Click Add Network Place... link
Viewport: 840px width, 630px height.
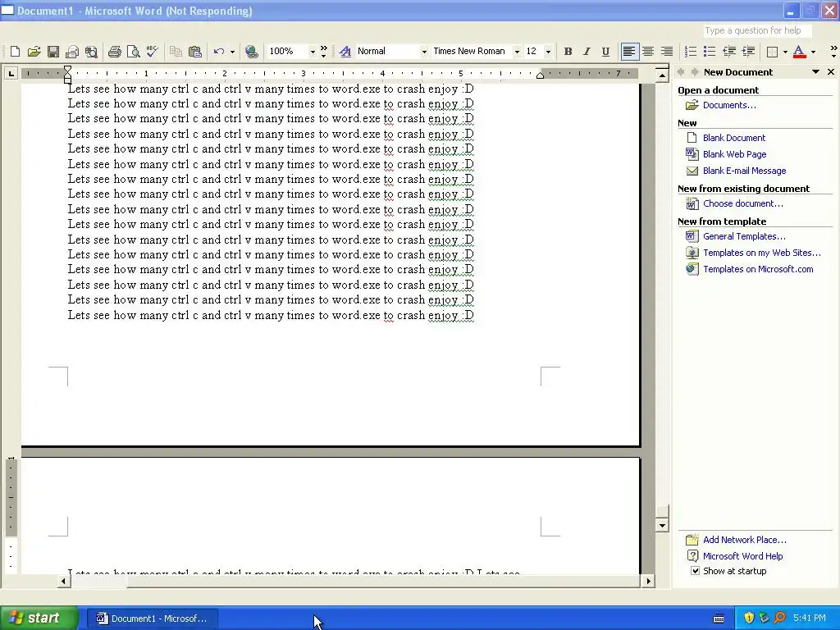(745, 540)
